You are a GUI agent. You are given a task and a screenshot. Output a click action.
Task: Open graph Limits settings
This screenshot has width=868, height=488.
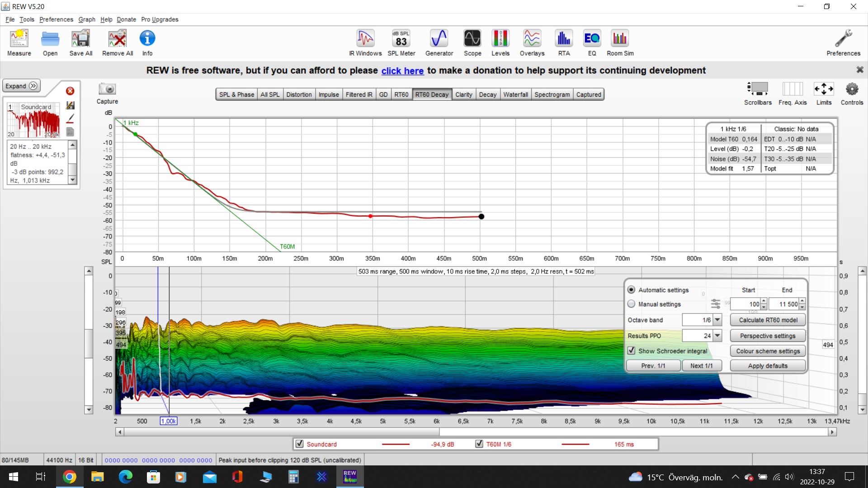(824, 94)
